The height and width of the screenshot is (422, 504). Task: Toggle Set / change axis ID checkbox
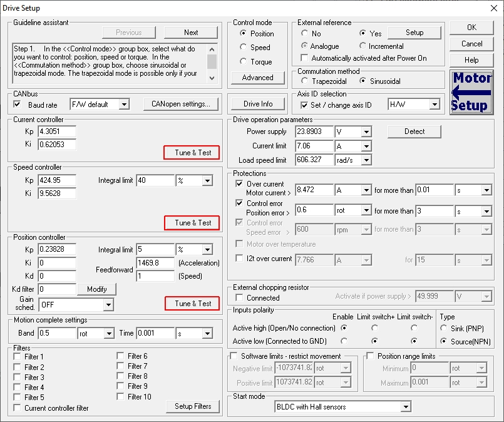pyautogui.click(x=304, y=105)
